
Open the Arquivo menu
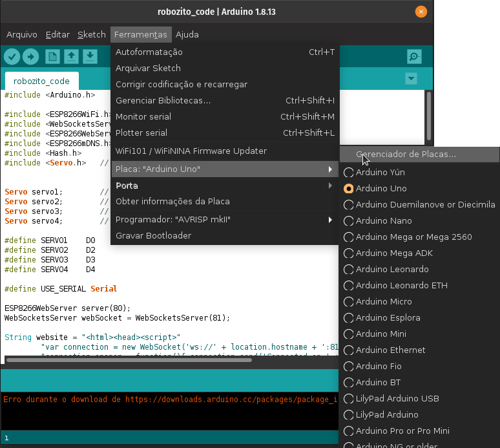[x=22, y=34]
